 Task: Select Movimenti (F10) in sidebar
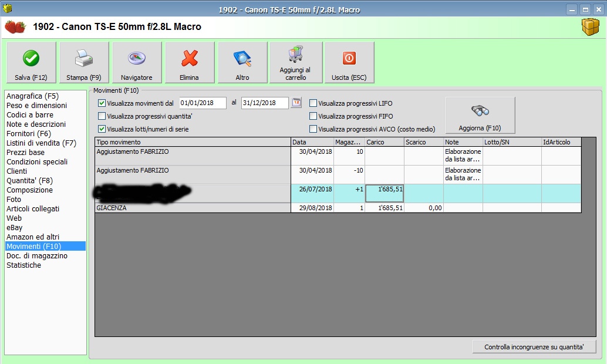[45, 246]
